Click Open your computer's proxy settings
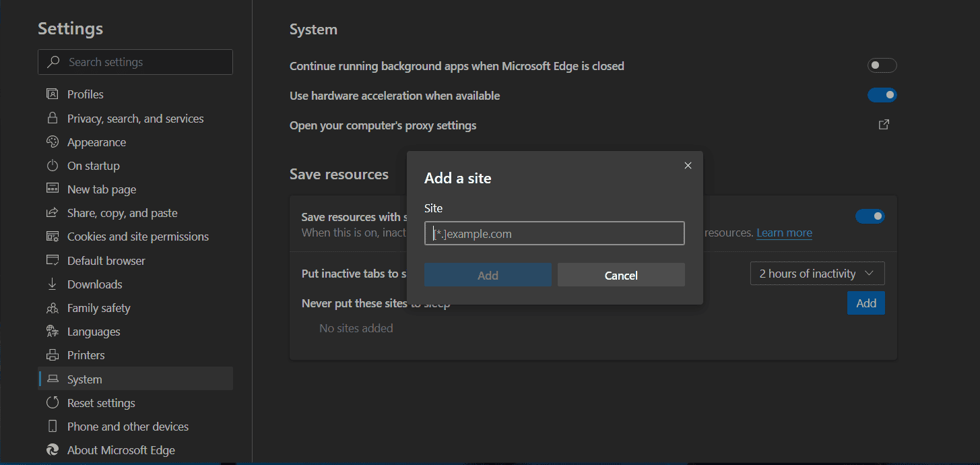The image size is (980, 465). (x=383, y=125)
